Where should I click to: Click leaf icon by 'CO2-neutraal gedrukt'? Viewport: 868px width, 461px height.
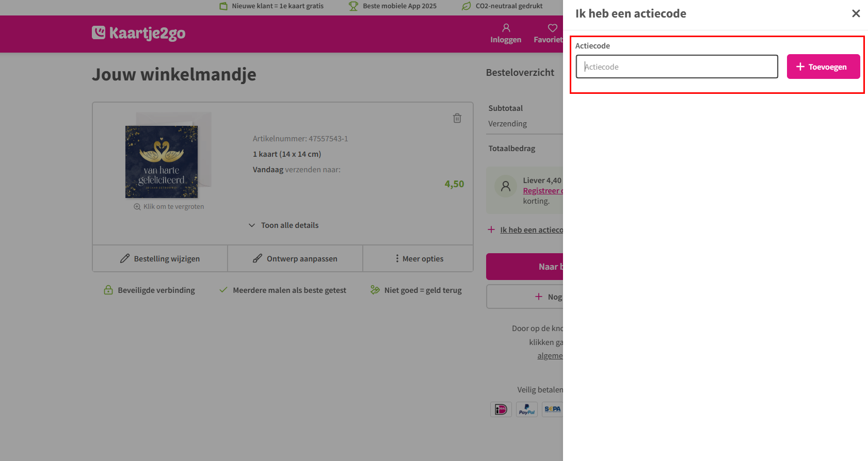[x=467, y=6]
